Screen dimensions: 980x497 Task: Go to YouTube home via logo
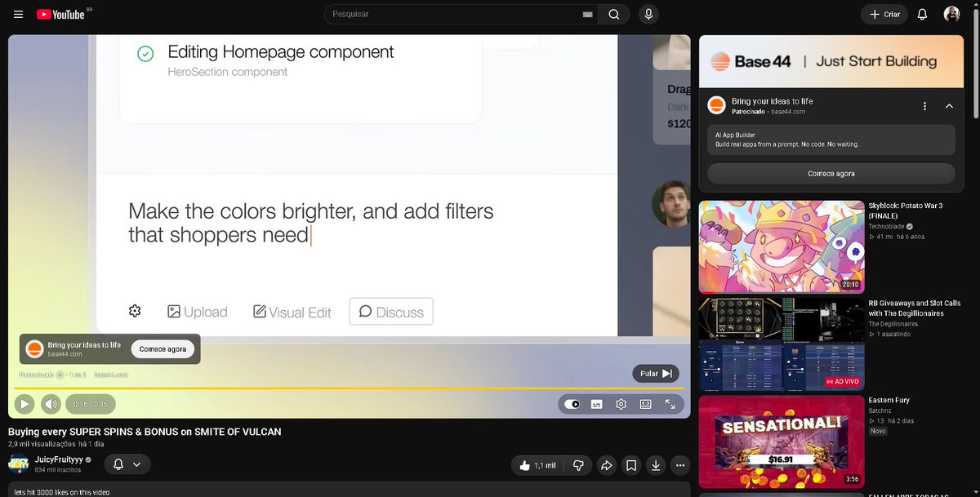(62, 14)
